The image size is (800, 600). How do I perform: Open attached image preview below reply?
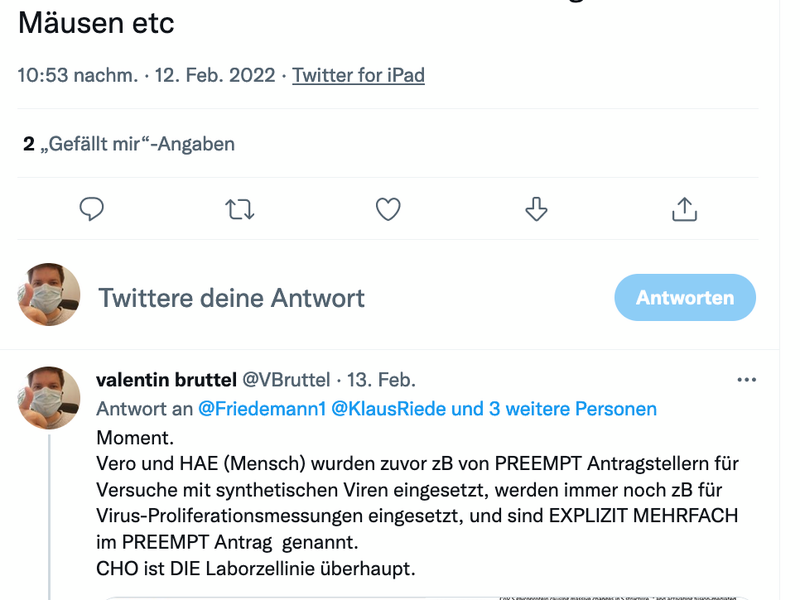click(423, 598)
